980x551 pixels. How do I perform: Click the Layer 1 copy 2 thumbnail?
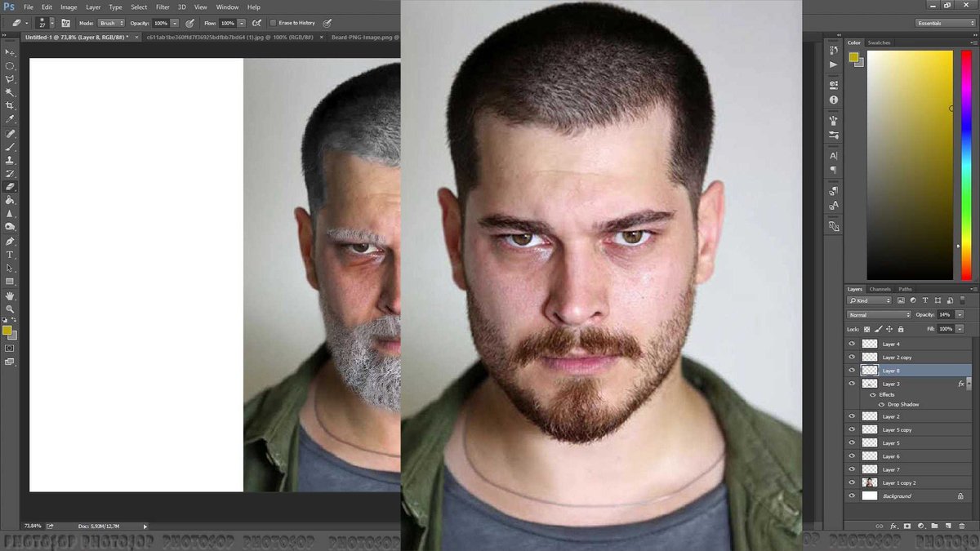tap(870, 482)
